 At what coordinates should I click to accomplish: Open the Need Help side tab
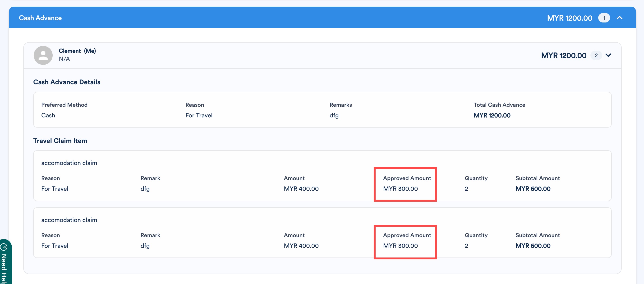tap(4, 268)
